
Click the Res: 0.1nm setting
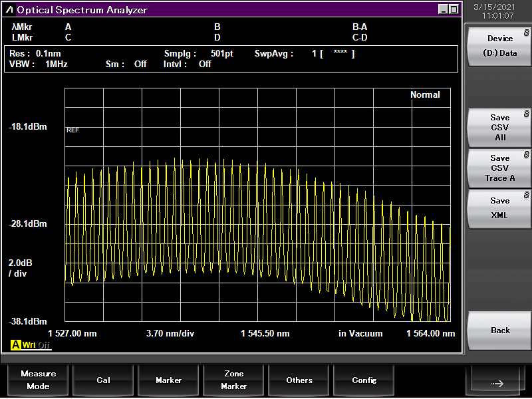(x=35, y=54)
